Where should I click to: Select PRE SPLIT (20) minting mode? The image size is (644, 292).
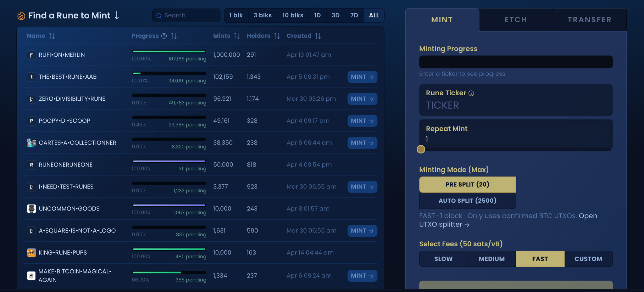(x=467, y=184)
